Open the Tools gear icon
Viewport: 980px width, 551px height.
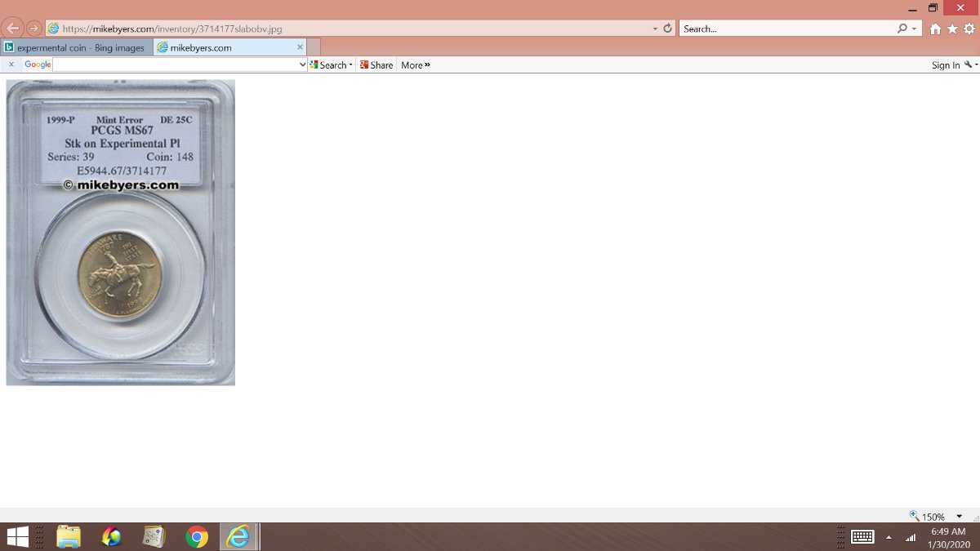pos(969,29)
